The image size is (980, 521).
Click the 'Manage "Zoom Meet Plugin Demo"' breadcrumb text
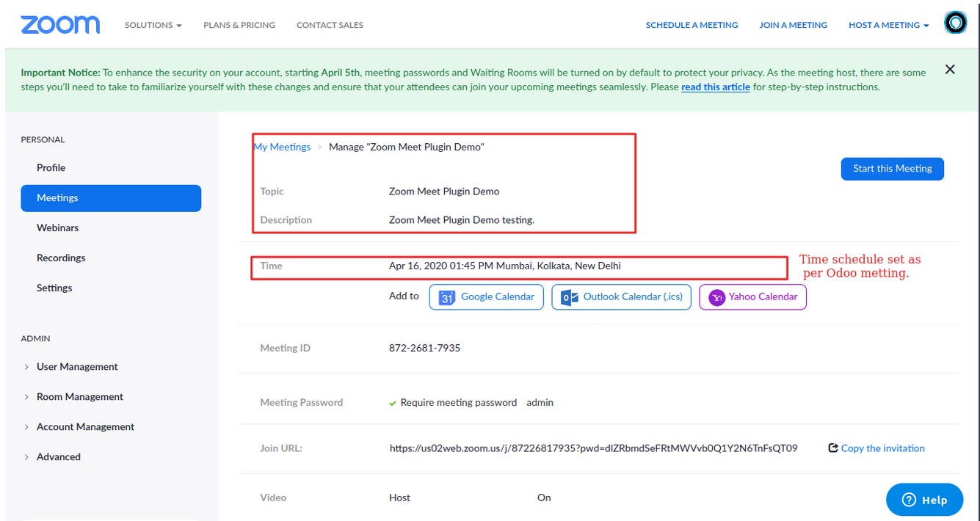(407, 147)
